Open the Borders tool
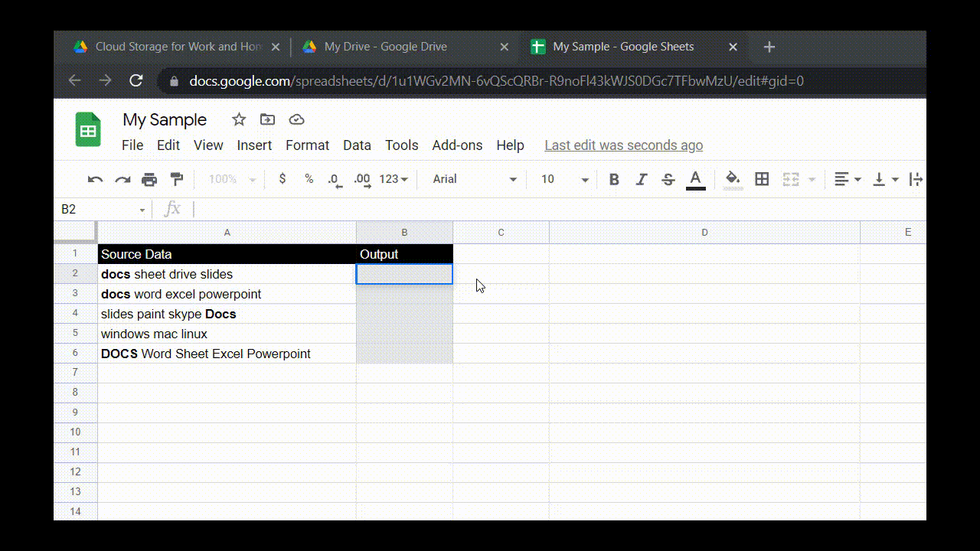 pyautogui.click(x=762, y=179)
